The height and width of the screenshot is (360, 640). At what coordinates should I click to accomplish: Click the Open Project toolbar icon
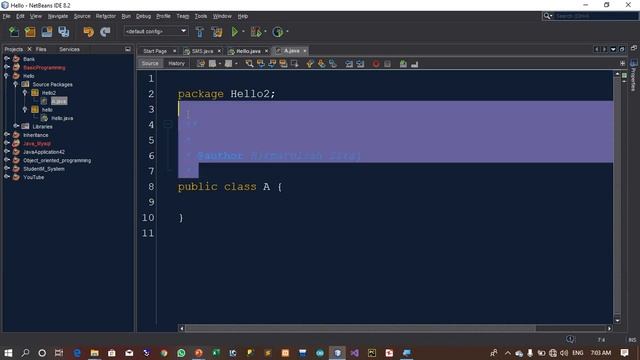click(47, 32)
